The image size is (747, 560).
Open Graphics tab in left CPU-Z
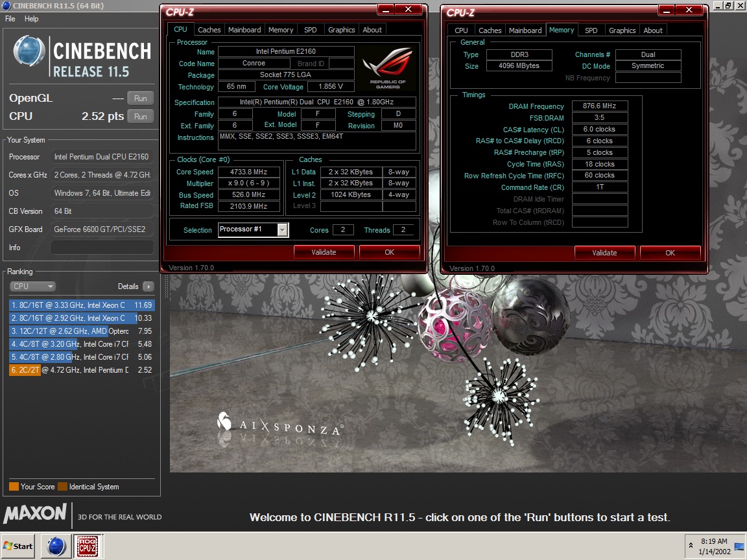tap(342, 30)
